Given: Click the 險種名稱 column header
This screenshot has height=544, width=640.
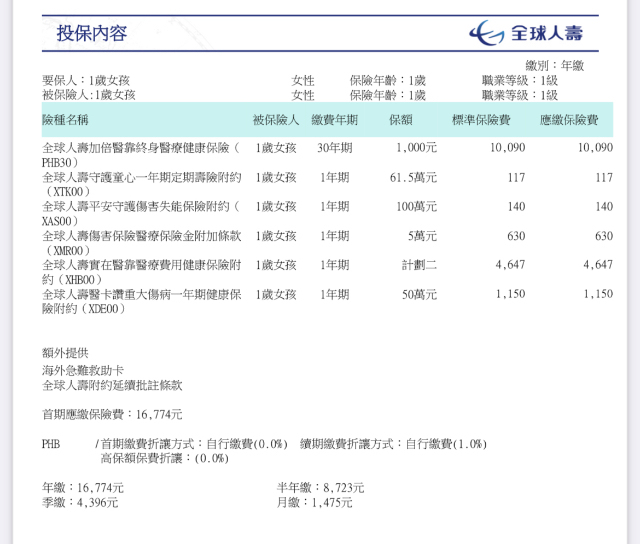Looking at the screenshot, I should click(x=65, y=120).
